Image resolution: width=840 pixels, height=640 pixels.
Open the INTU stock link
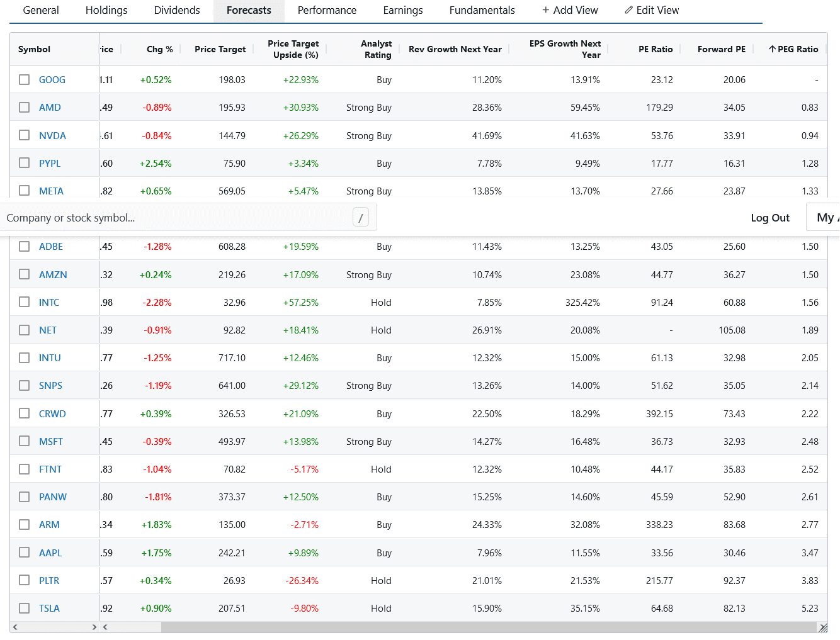pyautogui.click(x=50, y=358)
